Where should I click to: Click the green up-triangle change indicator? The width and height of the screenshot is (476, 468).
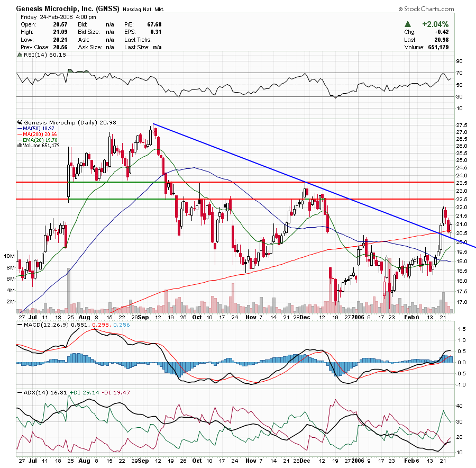click(408, 24)
